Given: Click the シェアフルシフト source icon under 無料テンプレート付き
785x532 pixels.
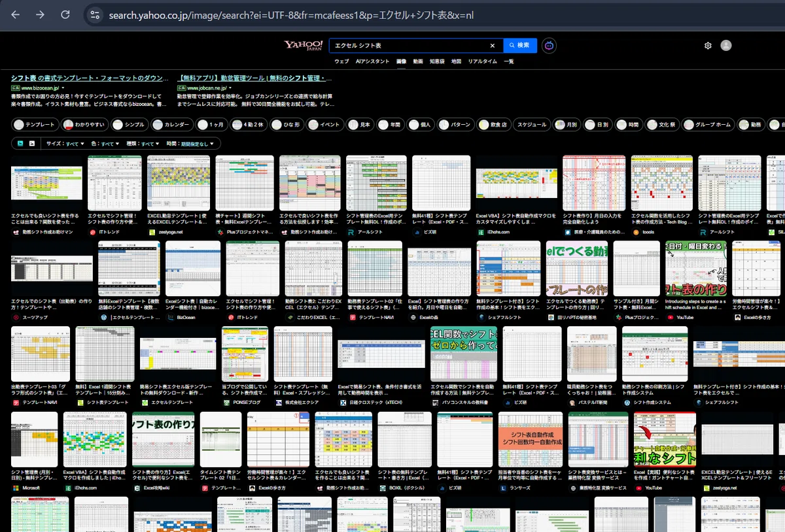Looking at the screenshot, I should point(481,317).
